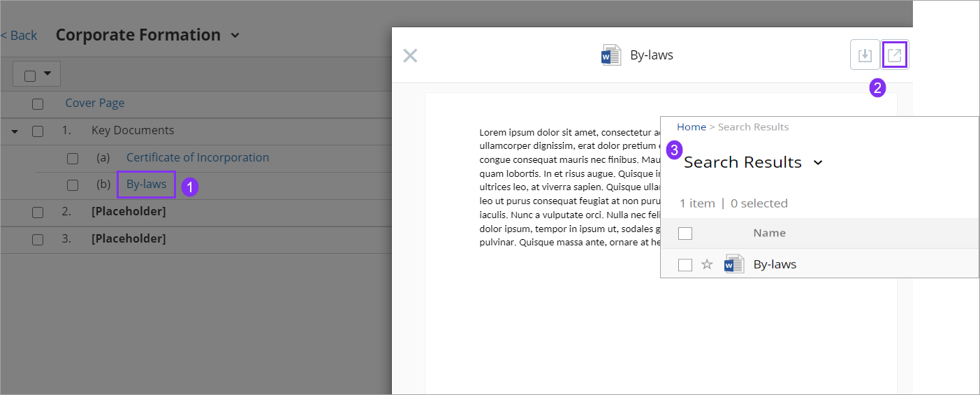
Task: Select the By-laws checkbox in the index
Action: [x=73, y=185]
